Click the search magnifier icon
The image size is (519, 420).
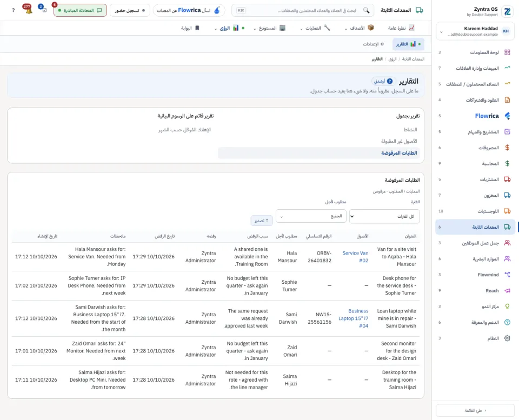tap(366, 10)
